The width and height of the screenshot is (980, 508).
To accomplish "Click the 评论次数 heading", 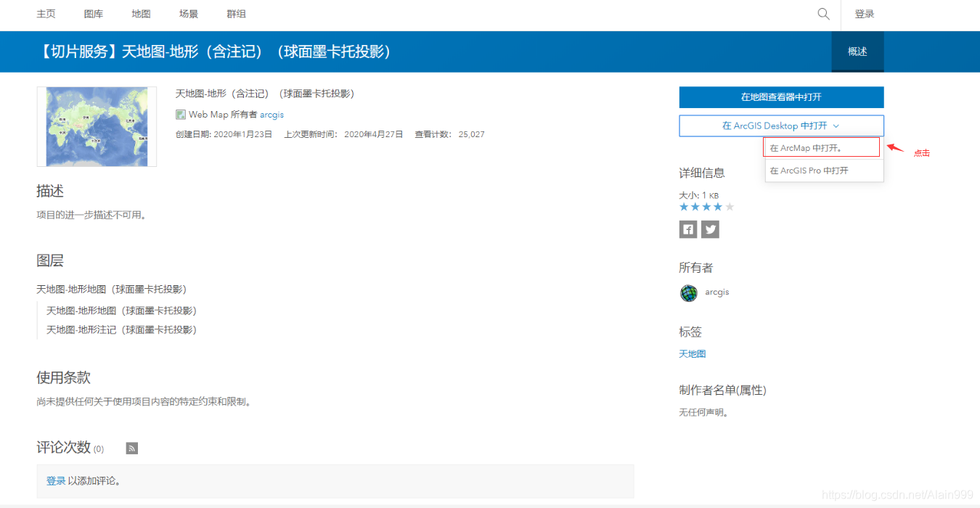I will click(x=64, y=447).
